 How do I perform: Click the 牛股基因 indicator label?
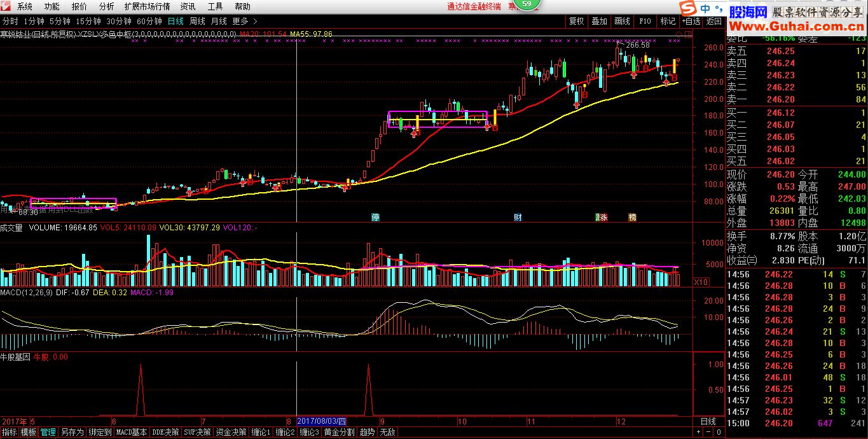(15, 357)
